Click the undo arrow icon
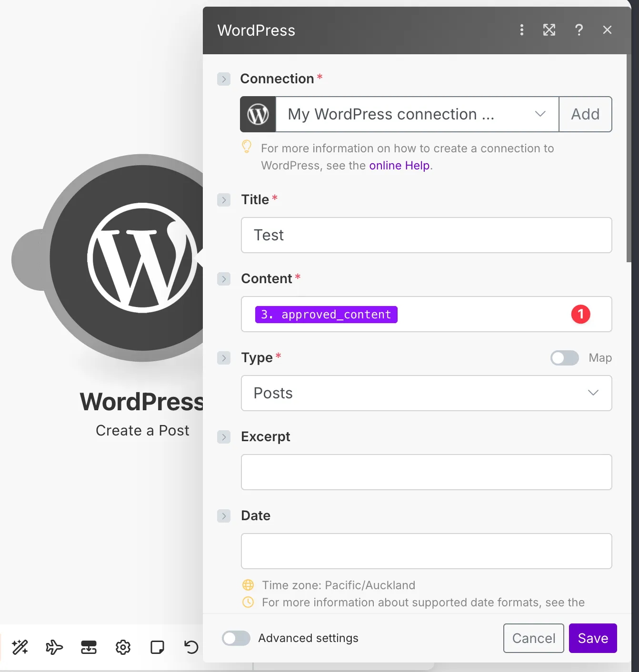Viewport: 639px width, 672px height. click(191, 647)
